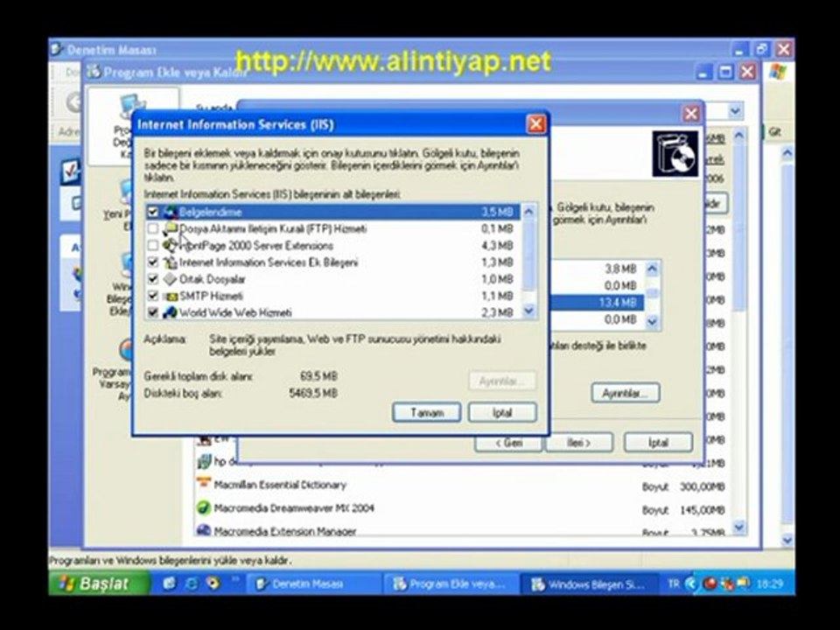Close the Internet Information Services dialog
840x630 pixels.
(535, 125)
